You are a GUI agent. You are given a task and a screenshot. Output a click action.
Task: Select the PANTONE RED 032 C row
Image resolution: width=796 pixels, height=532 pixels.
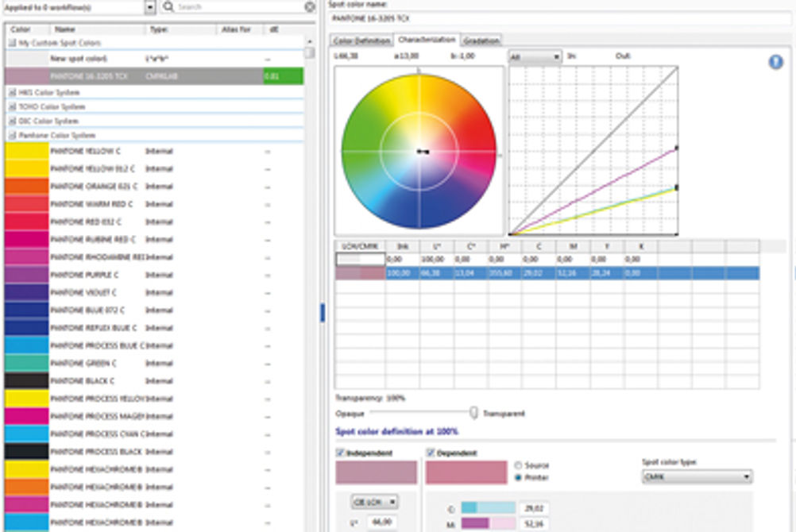pyautogui.click(x=154, y=222)
